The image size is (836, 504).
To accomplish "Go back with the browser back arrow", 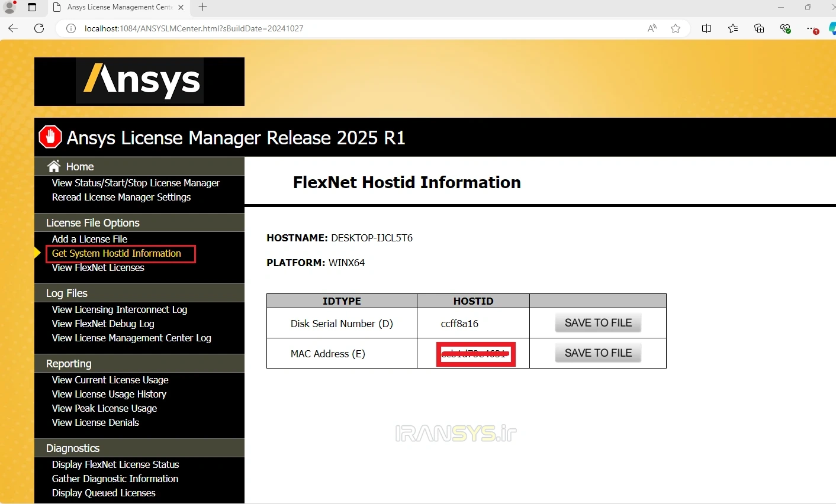I will coord(13,28).
